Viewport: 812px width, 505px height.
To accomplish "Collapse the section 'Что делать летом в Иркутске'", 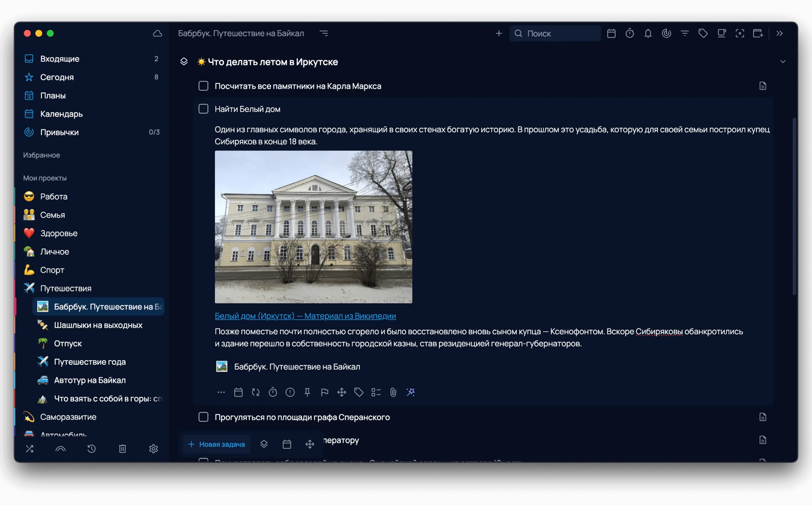I will point(783,62).
